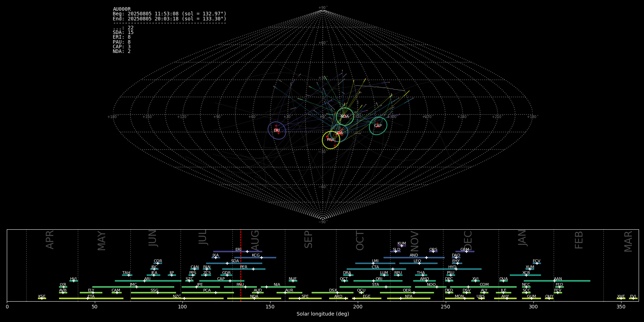
Task: Click the XCB shower label in timeline
Action: (526, 273)
